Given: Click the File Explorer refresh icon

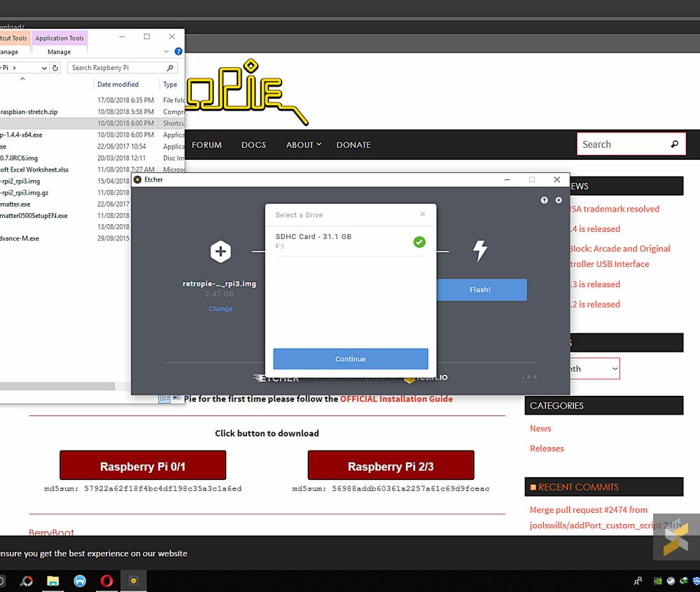Looking at the screenshot, I should coord(55,68).
